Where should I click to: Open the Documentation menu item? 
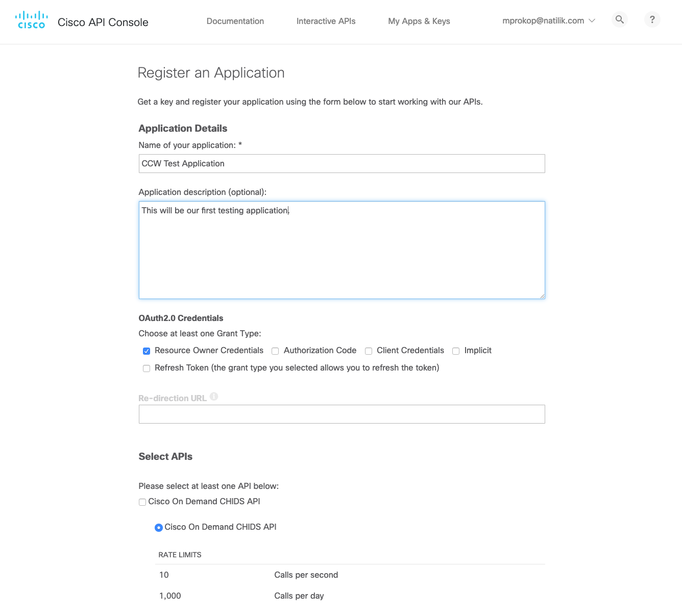(235, 21)
